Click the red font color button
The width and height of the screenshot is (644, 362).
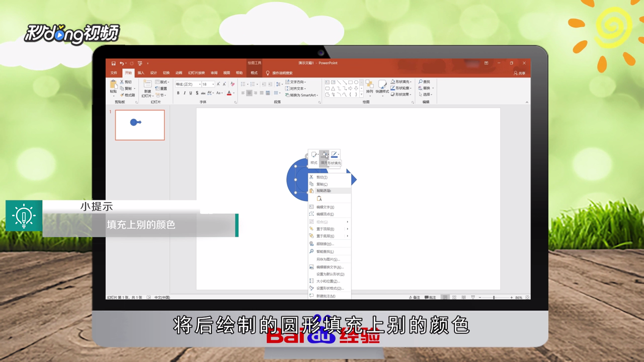pyautogui.click(x=229, y=93)
